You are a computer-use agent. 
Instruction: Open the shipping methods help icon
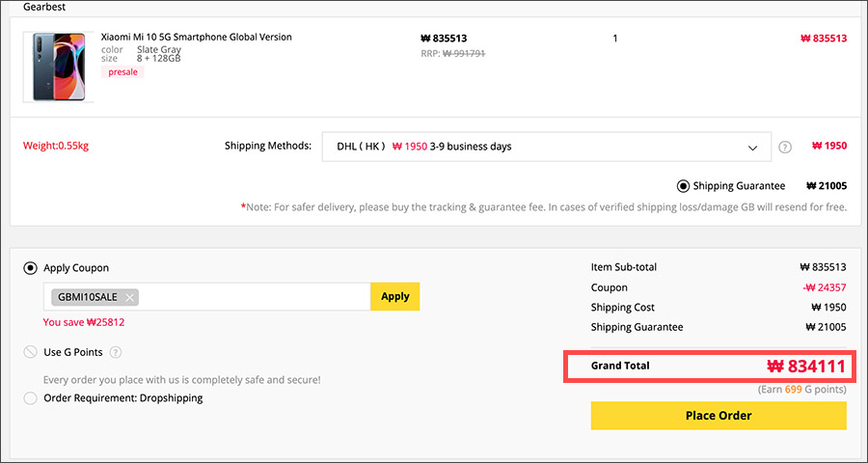(x=785, y=147)
